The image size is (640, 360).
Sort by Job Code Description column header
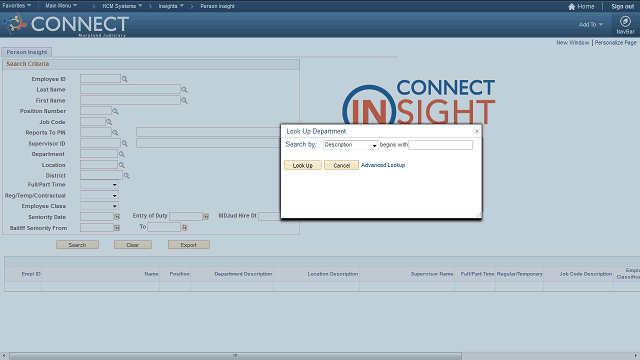(586, 274)
